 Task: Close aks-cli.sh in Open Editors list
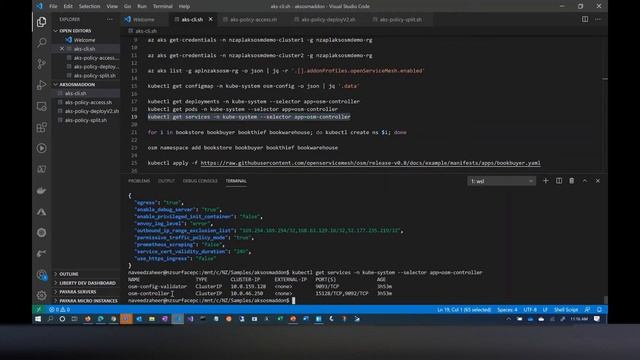pos(62,49)
